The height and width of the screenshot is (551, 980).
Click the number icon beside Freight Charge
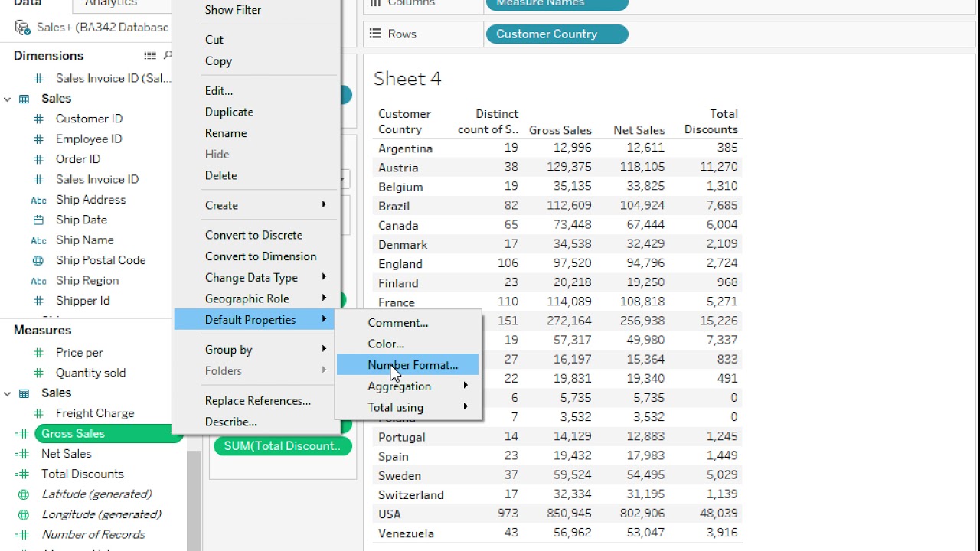tap(38, 413)
